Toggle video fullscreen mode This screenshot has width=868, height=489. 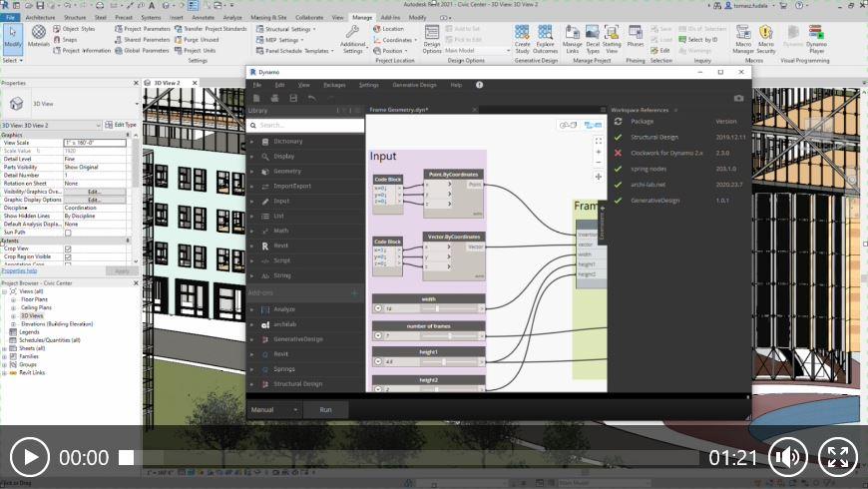(x=837, y=457)
